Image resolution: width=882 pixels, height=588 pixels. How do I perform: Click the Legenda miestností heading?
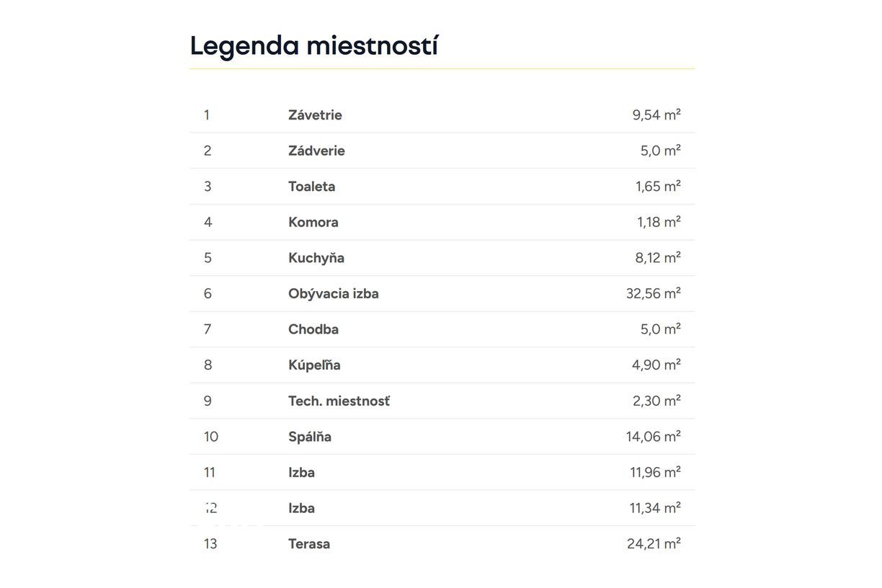click(313, 45)
